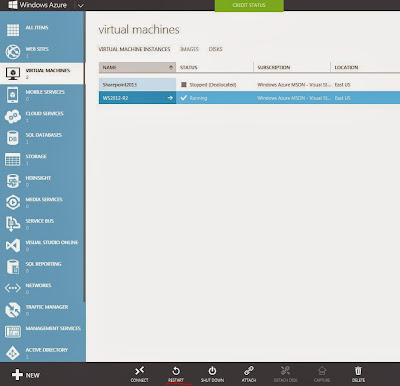Click East US in Sharepoint2013 row

(x=342, y=85)
